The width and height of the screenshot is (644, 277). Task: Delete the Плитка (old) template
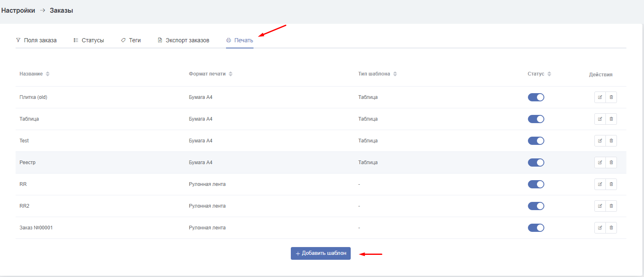pyautogui.click(x=611, y=97)
